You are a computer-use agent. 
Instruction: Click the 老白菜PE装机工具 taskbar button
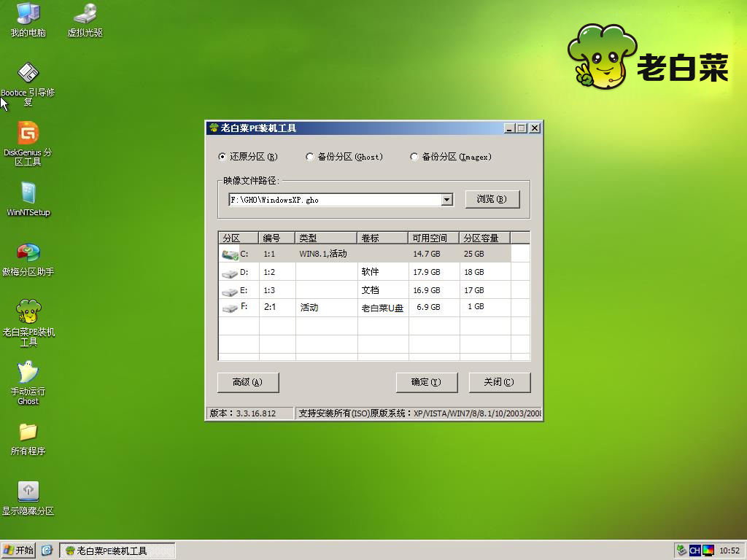point(117,551)
